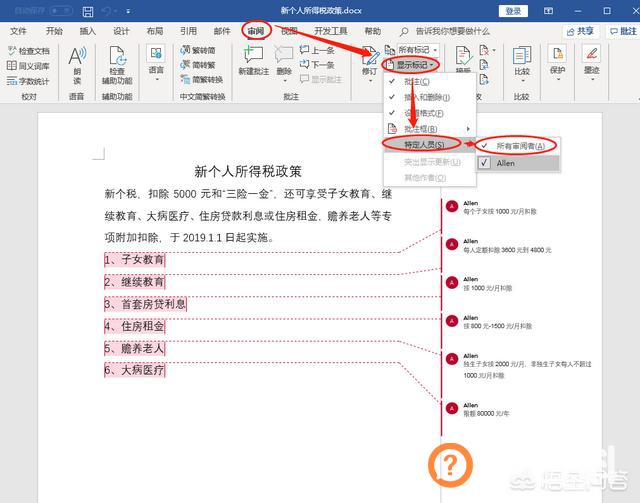Select the comment 限额 80000 元/年
The height and width of the screenshot is (503, 640).
[486, 414]
